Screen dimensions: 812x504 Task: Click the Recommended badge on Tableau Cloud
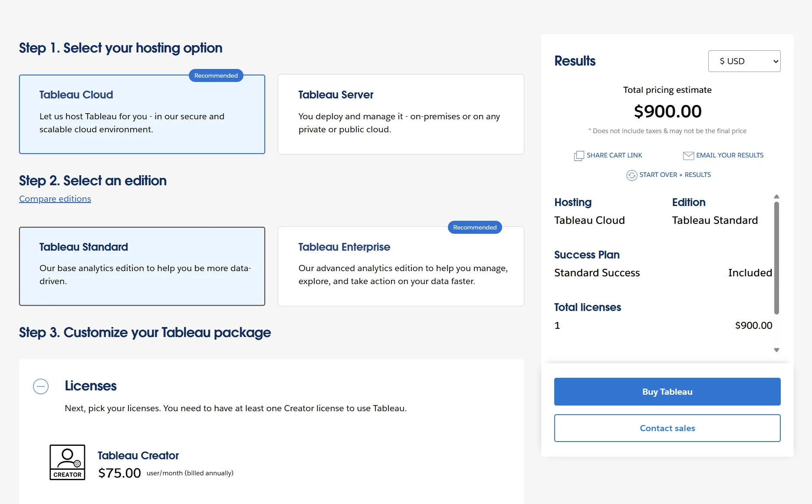click(x=216, y=75)
